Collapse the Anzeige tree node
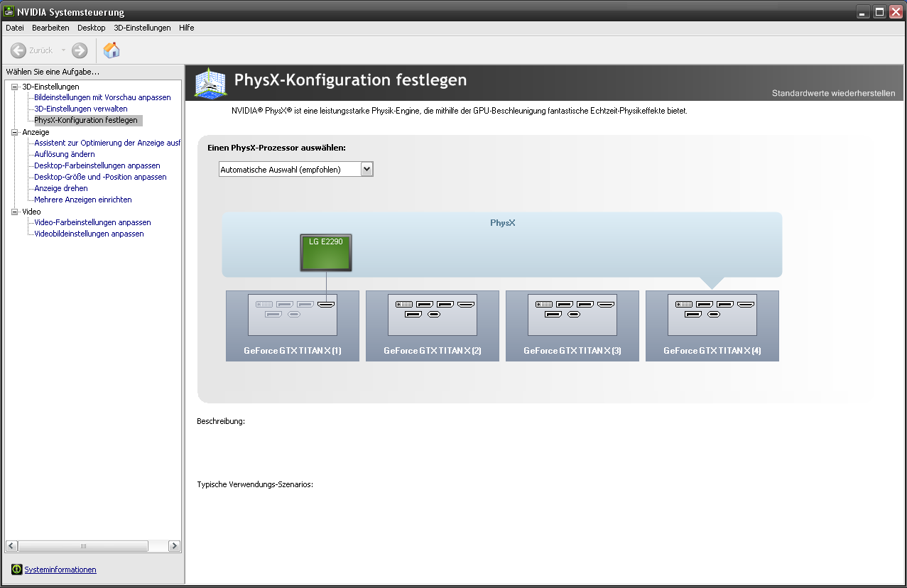The height and width of the screenshot is (588, 907). pos(15,132)
